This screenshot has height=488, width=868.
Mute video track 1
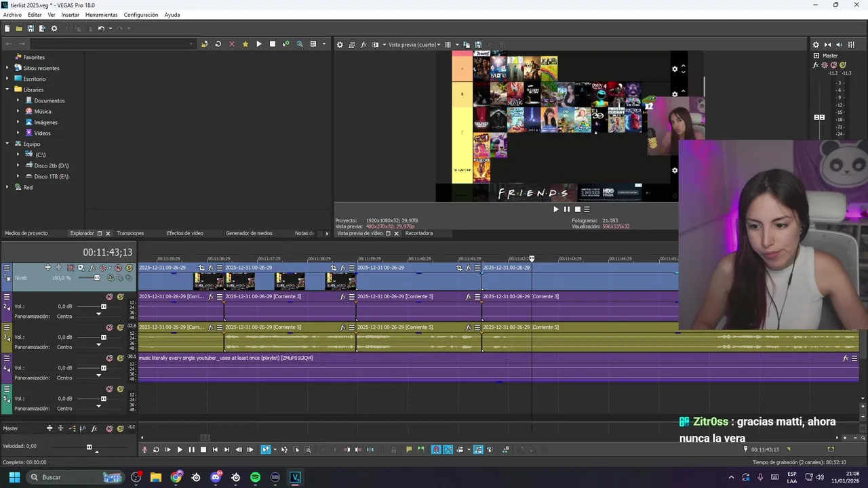pyautogui.click(x=119, y=268)
